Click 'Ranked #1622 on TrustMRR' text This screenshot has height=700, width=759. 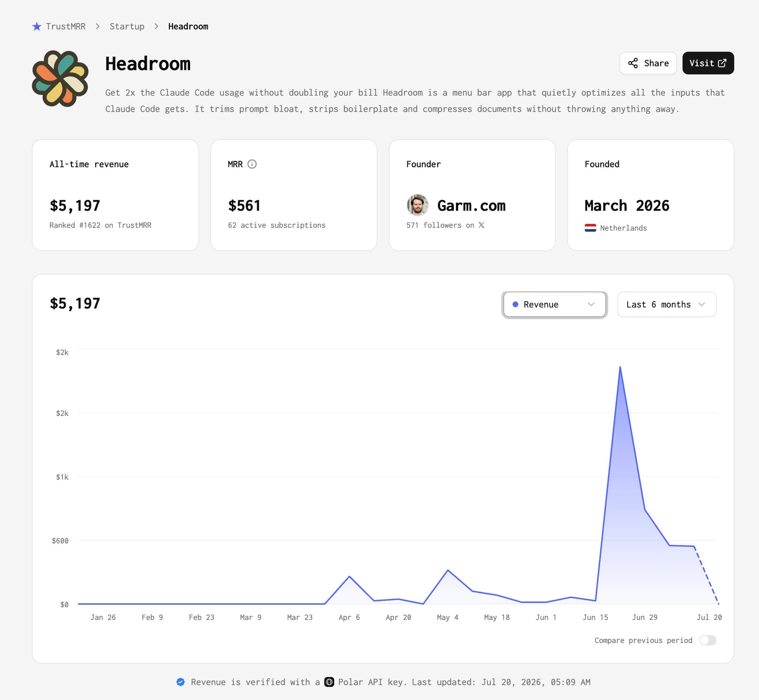click(100, 225)
